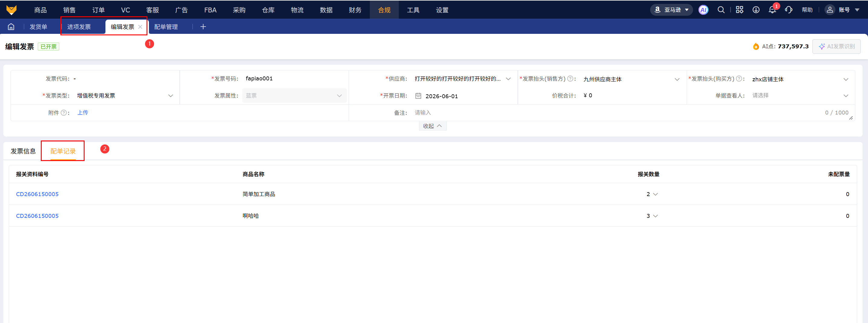The height and width of the screenshot is (323, 868).
Task: Click the 上传 attachment link
Action: coord(82,113)
